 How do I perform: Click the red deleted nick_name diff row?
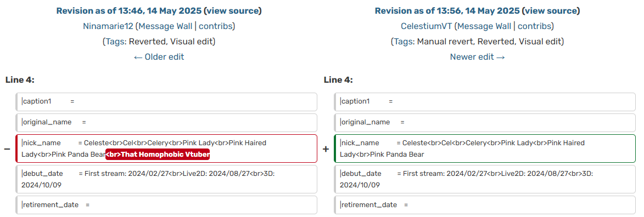point(166,149)
